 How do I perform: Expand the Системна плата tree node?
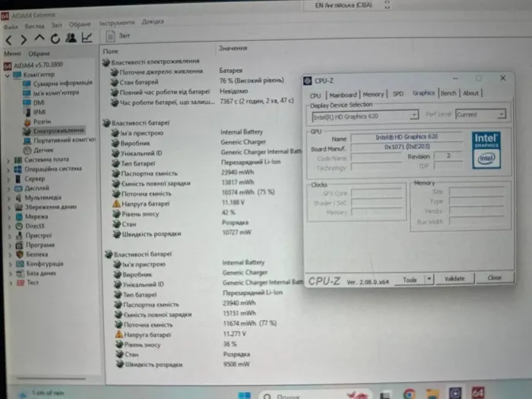8,160
